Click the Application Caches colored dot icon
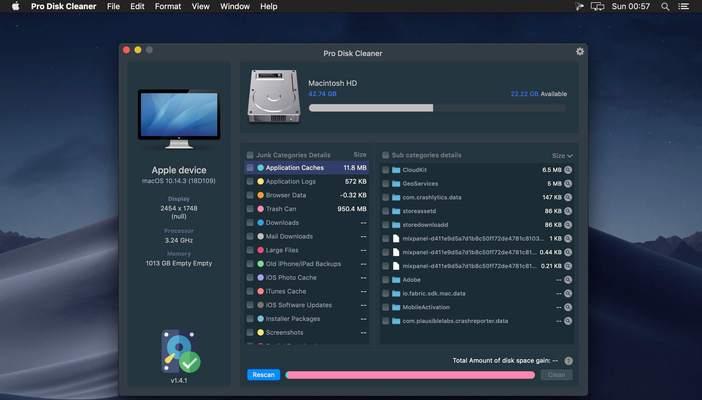This screenshot has width=702, height=400. click(x=261, y=168)
